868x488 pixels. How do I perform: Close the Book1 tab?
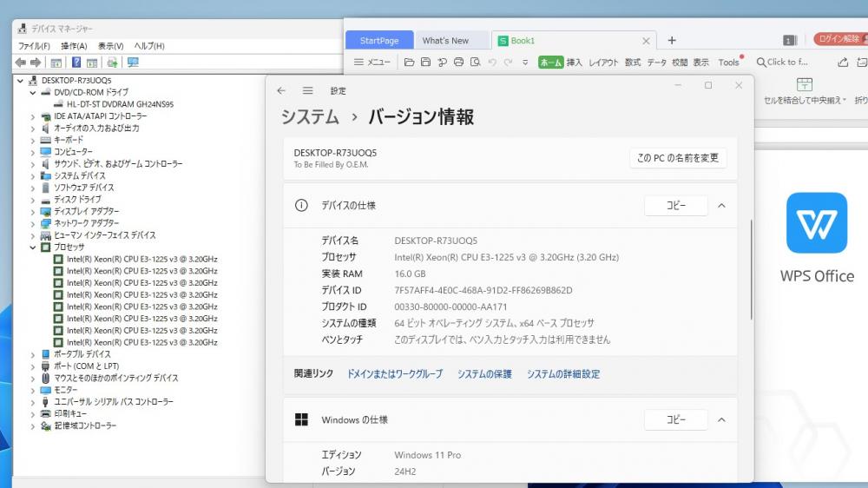pos(646,41)
